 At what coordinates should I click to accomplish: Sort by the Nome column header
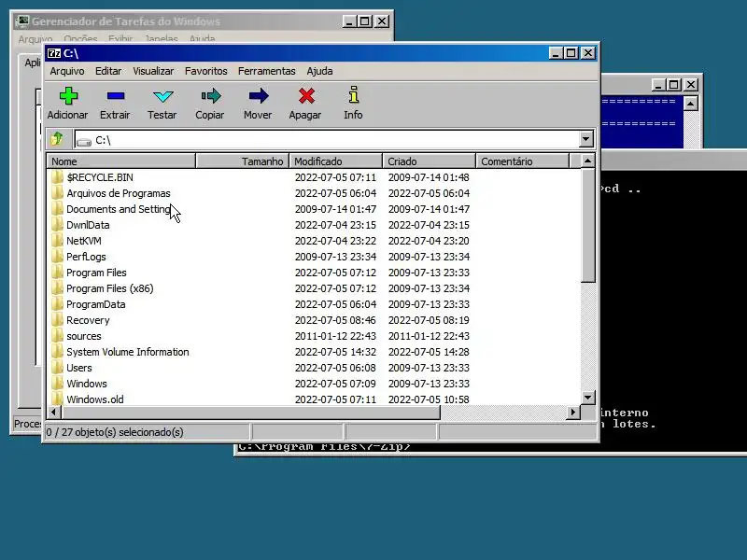click(121, 161)
